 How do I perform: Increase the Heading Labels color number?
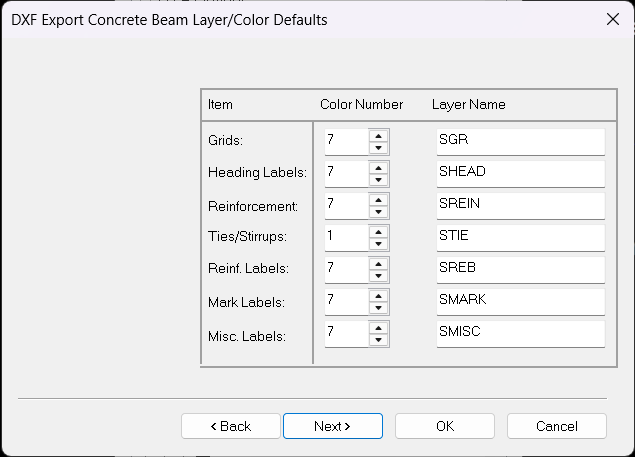click(x=379, y=168)
